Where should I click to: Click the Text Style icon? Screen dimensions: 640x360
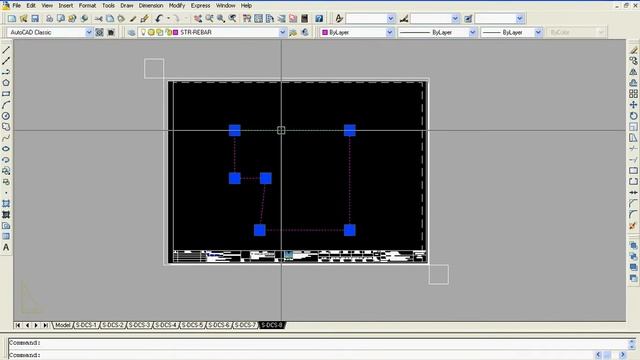click(x=339, y=18)
